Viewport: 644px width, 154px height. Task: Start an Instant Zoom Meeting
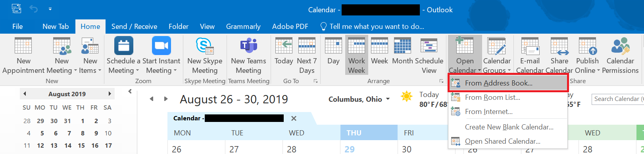coord(161,55)
